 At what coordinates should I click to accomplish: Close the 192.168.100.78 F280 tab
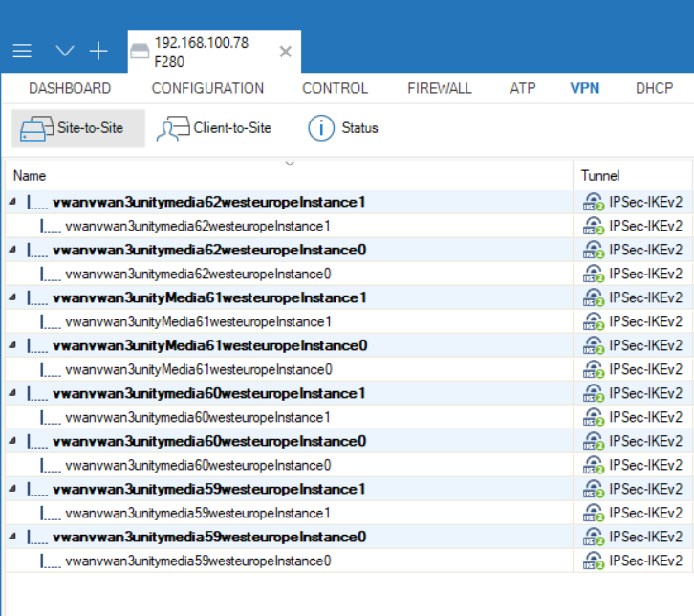(x=286, y=52)
